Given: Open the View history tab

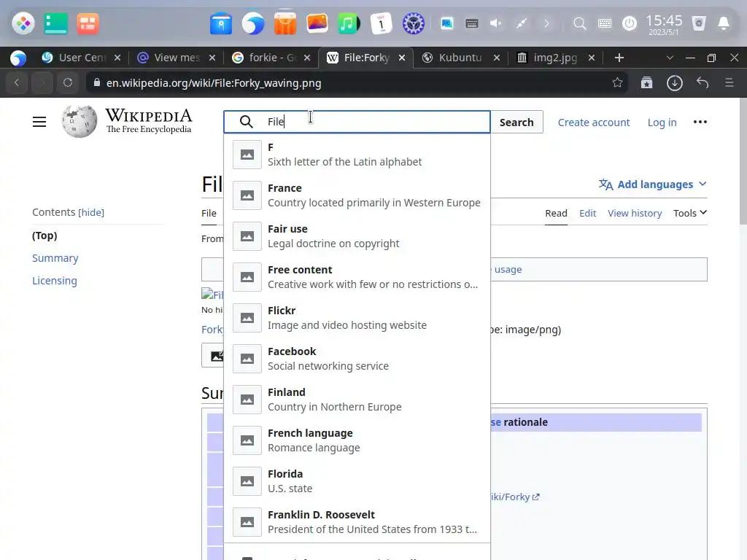Looking at the screenshot, I should pyautogui.click(x=635, y=214).
